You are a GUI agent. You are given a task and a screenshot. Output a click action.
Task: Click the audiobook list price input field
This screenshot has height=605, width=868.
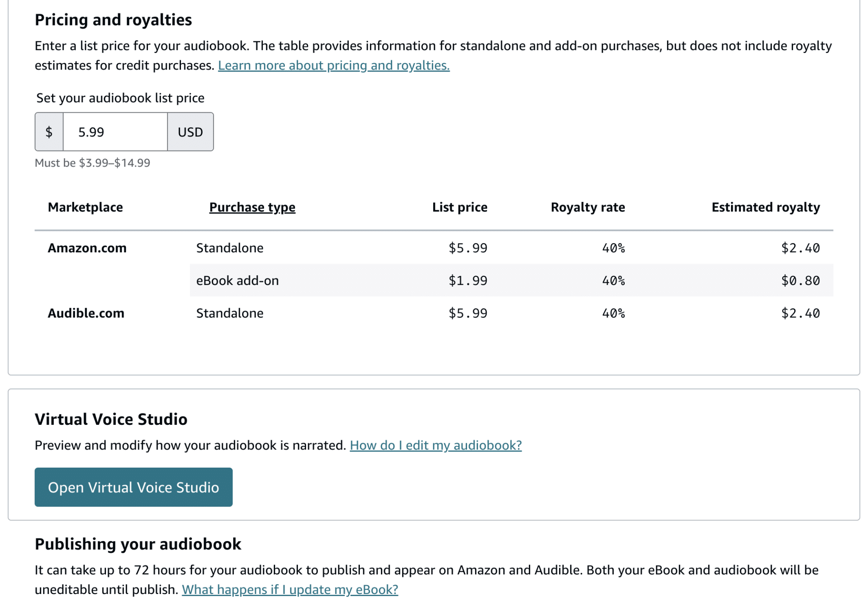(115, 132)
